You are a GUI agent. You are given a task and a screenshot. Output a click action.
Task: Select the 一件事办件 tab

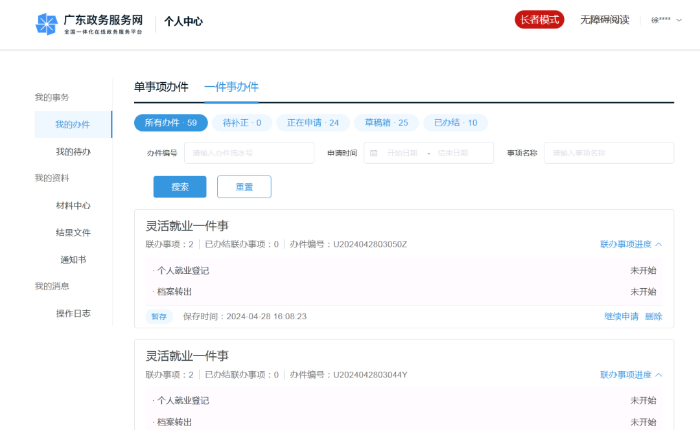tap(231, 87)
